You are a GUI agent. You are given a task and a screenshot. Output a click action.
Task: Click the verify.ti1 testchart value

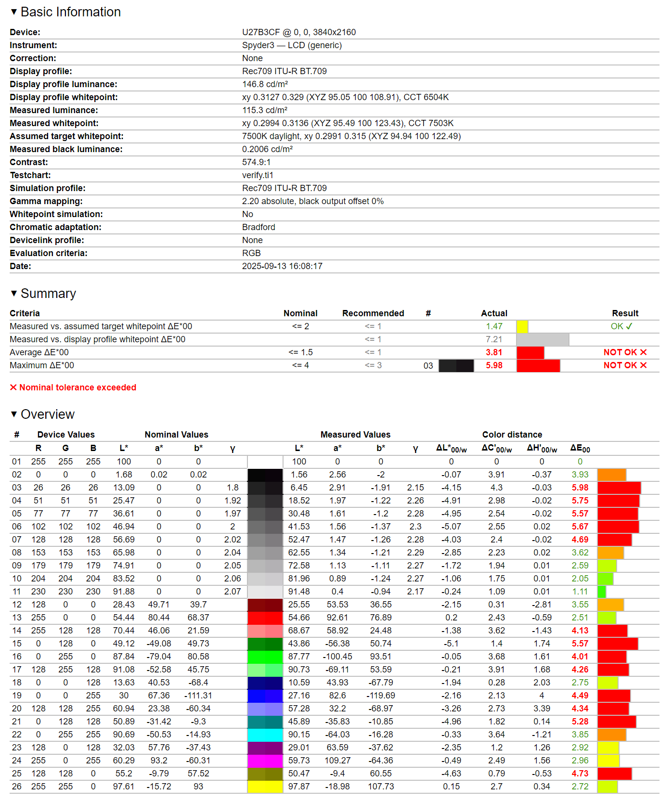(x=258, y=175)
